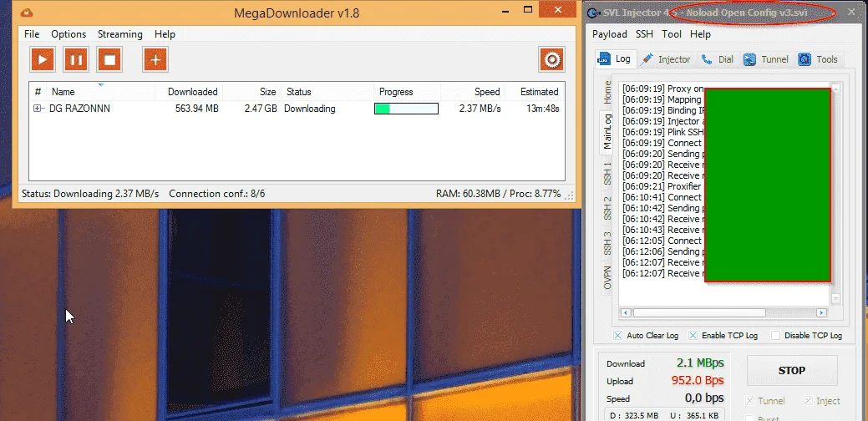Select the OVPN vertical tab
Viewport: 868px width, 421px height.
click(607, 277)
